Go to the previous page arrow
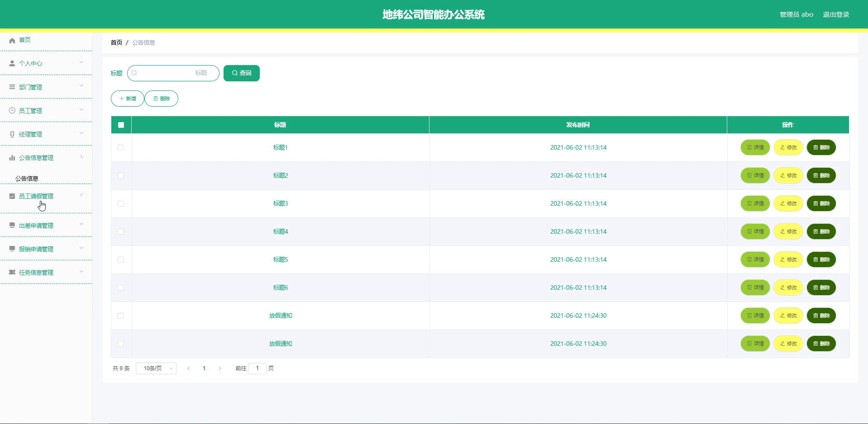The image size is (868, 424). click(188, 368)
